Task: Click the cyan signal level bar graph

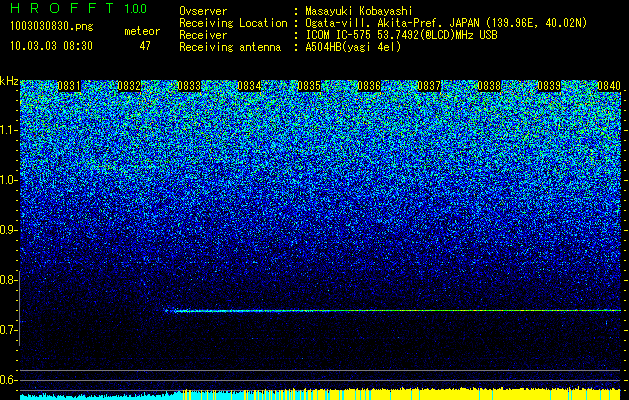Action: point(100,396)
